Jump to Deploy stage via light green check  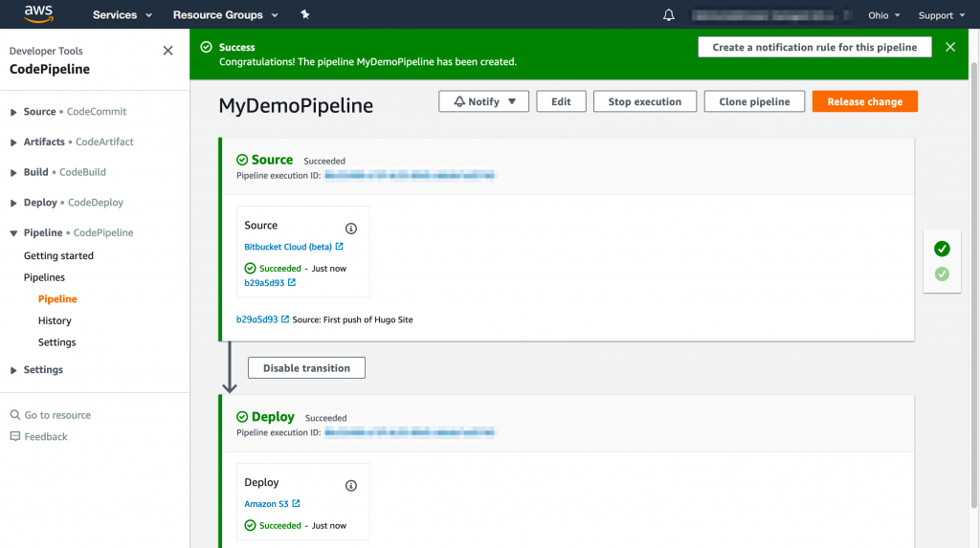coord(942,274)
